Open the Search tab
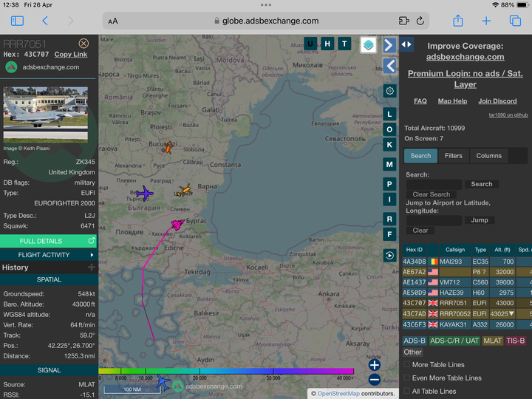The image size is (532, 399). pyautogui.click(x=420, y=156)
